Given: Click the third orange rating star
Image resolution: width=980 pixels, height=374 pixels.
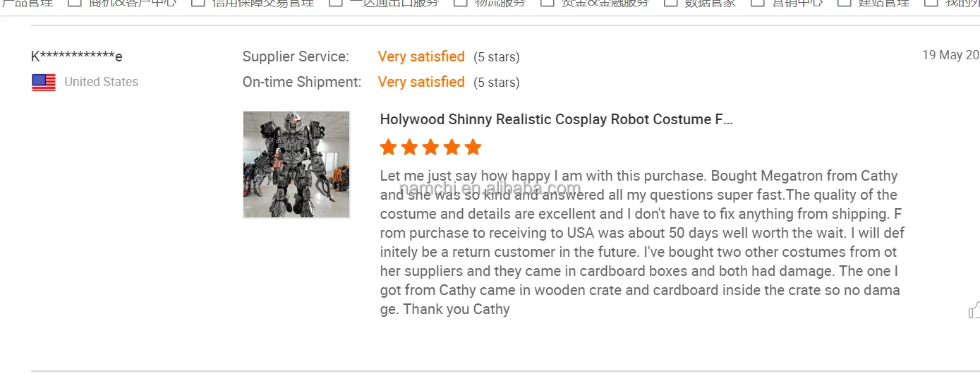Looking at the screenshot, I should click(x=430, y=147).
